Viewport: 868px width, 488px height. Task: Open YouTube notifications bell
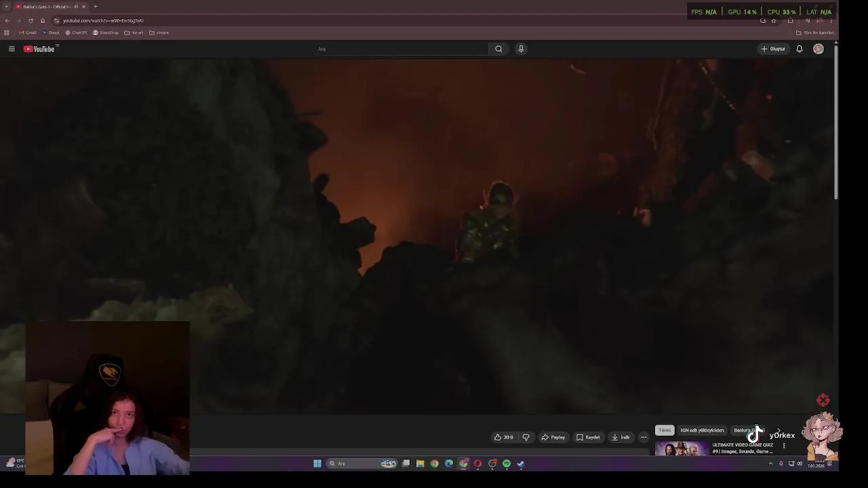click(800, 49)
